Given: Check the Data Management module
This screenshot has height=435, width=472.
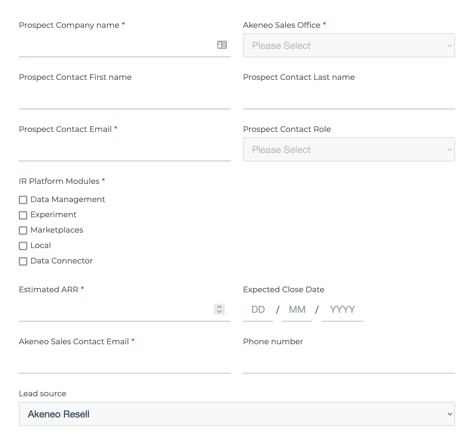Looking at the screenshot, I should tap(23, 200).
